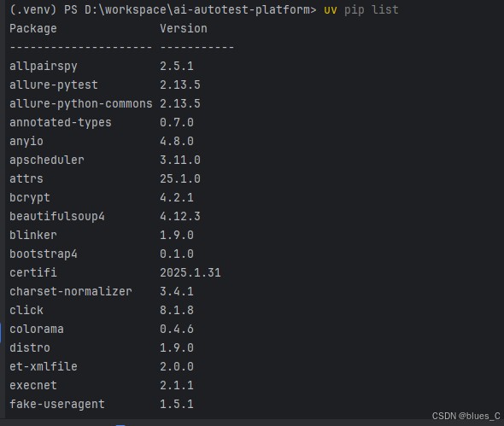Click the Version column header

point(184,28)
